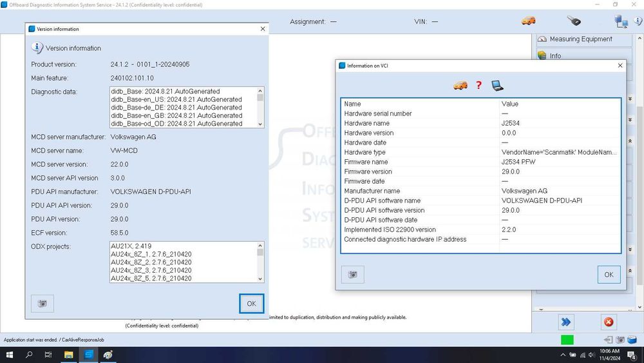Select the Hardware type row in VCI table
Image resolution: width=644 pixels, height=363 pixels.
(x=480, y=152)
